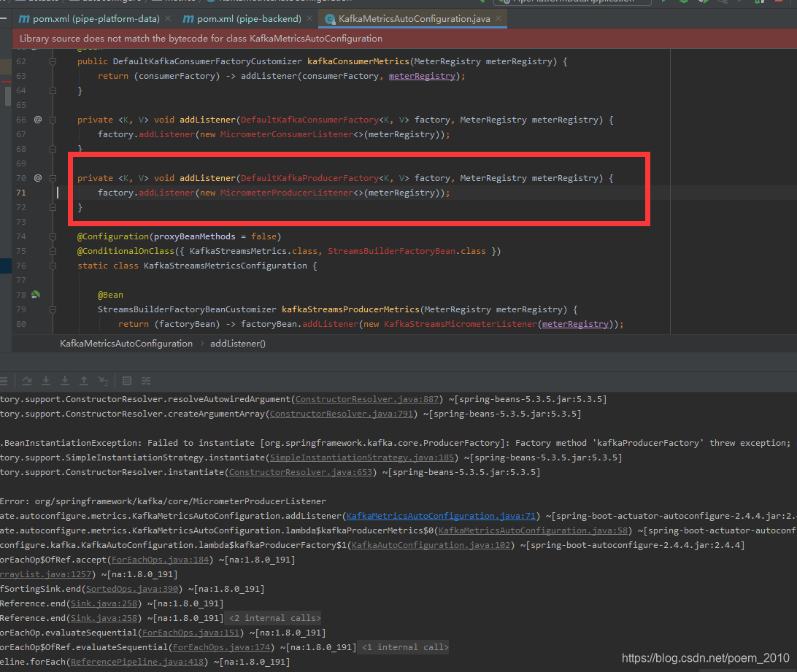Open ConstructorResolver.java:653 link
This screenshot has width=797, height=672.
pos(301,472)
